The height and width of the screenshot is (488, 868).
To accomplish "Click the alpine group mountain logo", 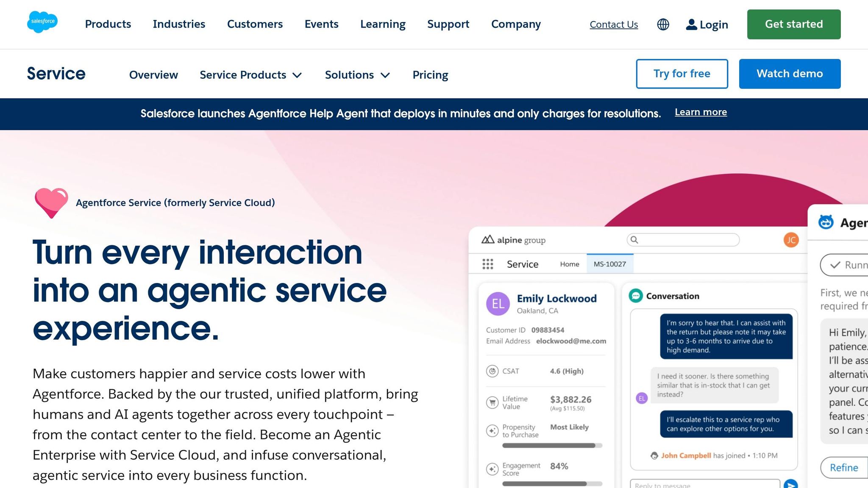I will pyautogui.click(x=488, y=240).
